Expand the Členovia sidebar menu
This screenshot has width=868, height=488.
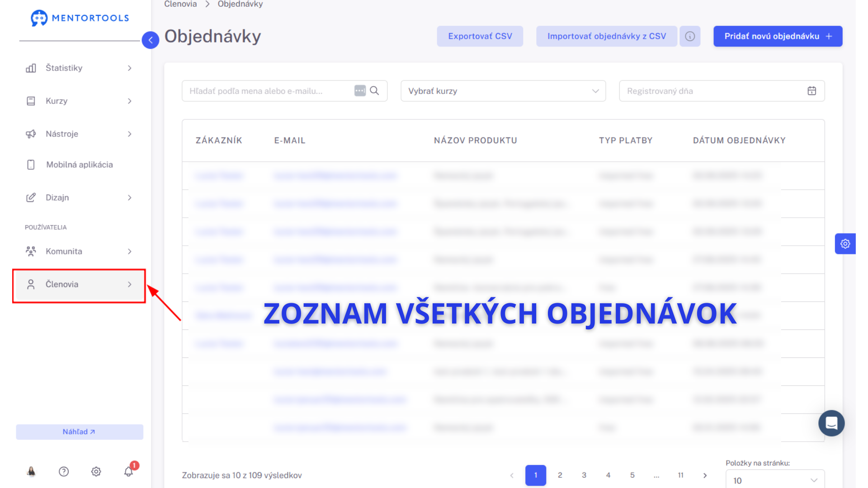coord(79,284)
